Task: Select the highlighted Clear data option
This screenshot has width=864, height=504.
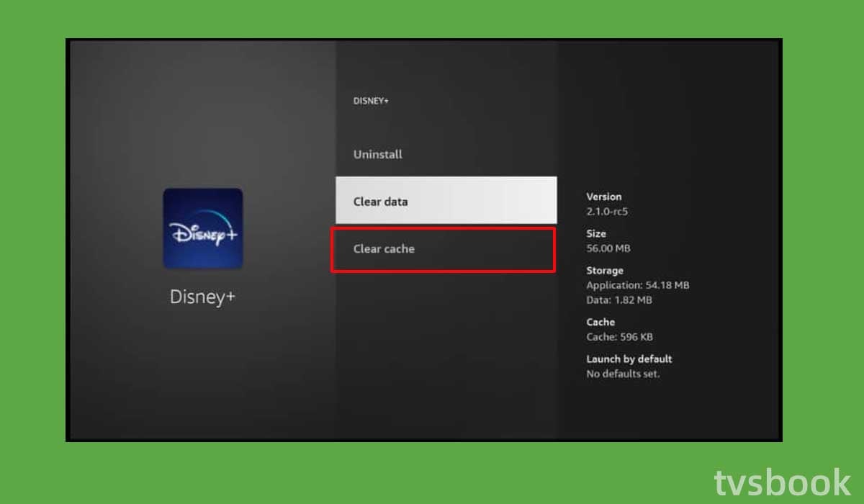Action: pyautogui.click(x=446, y=200)
